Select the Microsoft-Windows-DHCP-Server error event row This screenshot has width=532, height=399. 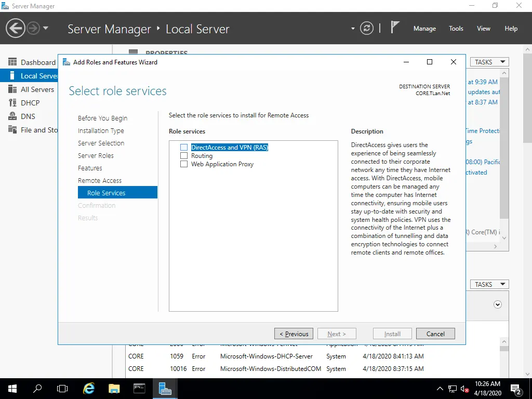coord(312,356)
